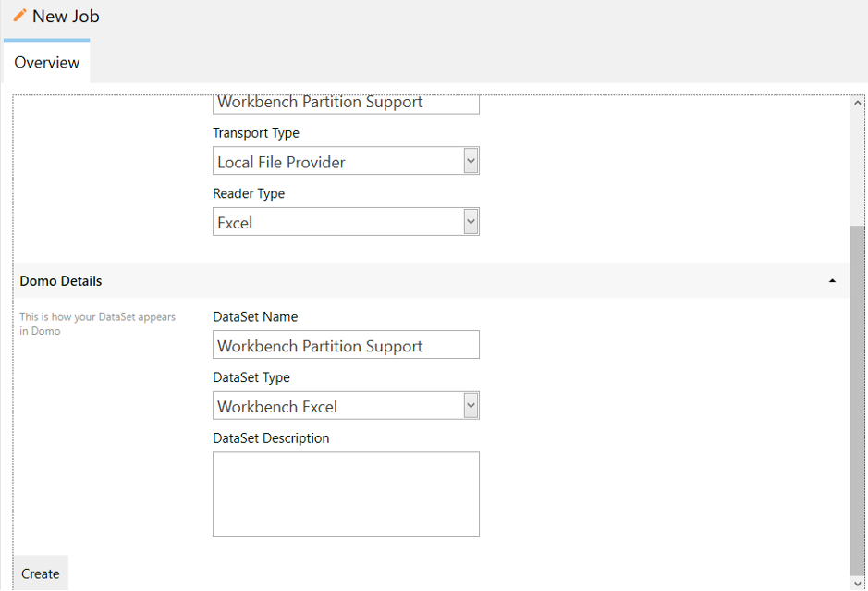Viewport: 868px width, 591px height.
Task: Switch to the Overview tab
Action: 46,62
